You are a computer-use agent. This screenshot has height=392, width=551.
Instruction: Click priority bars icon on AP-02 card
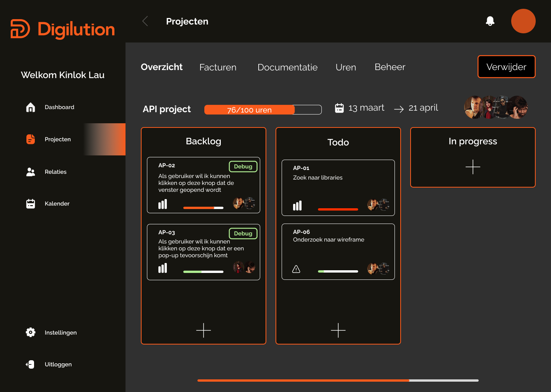(163, 204)
